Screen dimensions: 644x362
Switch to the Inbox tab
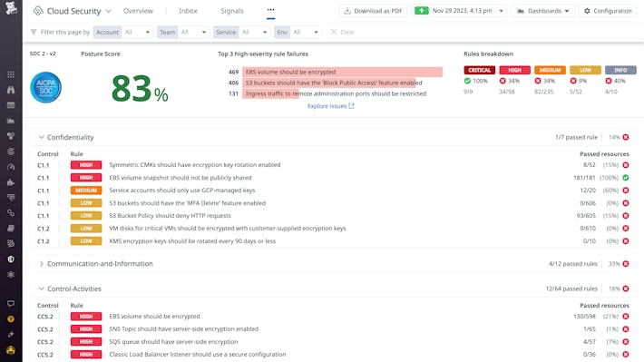click(x=188, y=11)
